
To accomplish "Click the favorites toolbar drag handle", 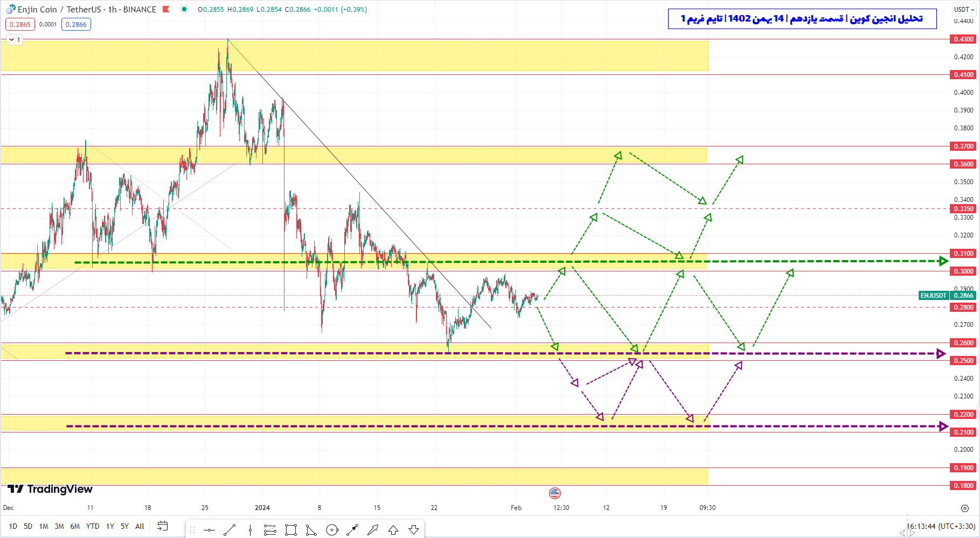I will click(192, 530).
